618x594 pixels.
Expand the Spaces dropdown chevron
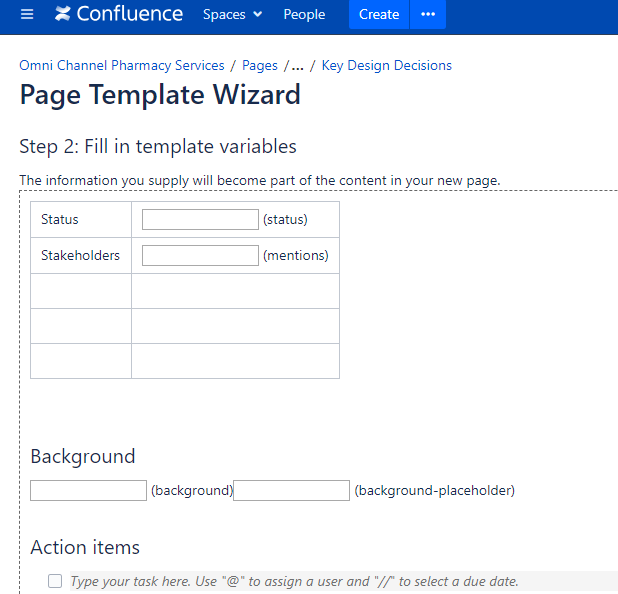click(257, 15)
